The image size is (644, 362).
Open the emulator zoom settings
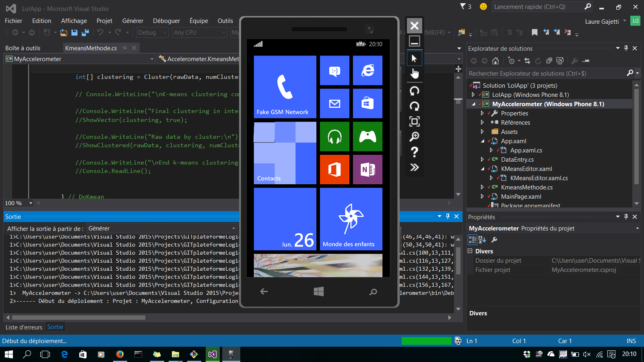(415, 136)
